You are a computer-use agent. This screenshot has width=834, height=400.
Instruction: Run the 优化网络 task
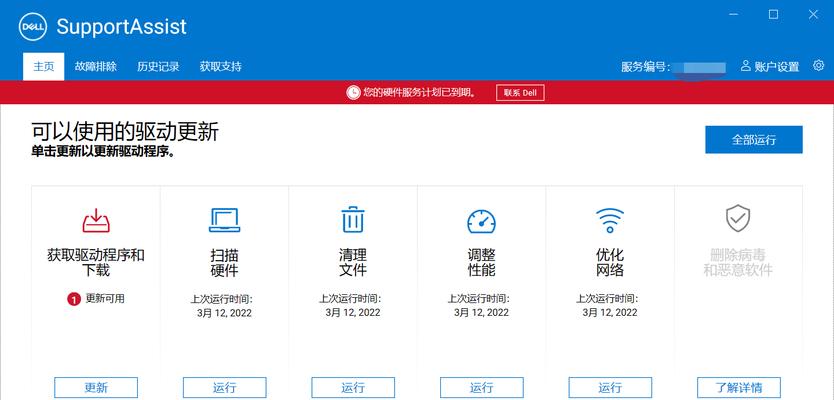(610, 387)
